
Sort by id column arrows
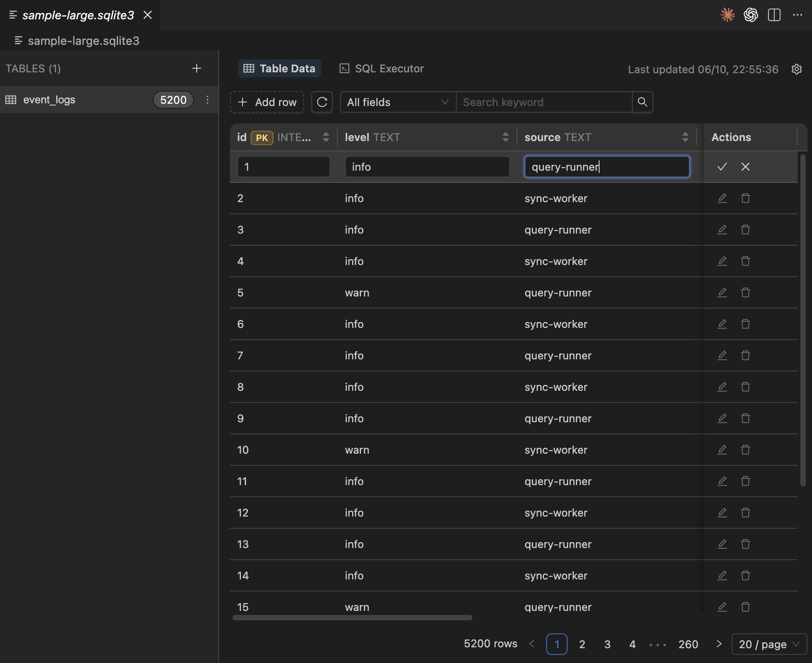[x=326, y=137]
